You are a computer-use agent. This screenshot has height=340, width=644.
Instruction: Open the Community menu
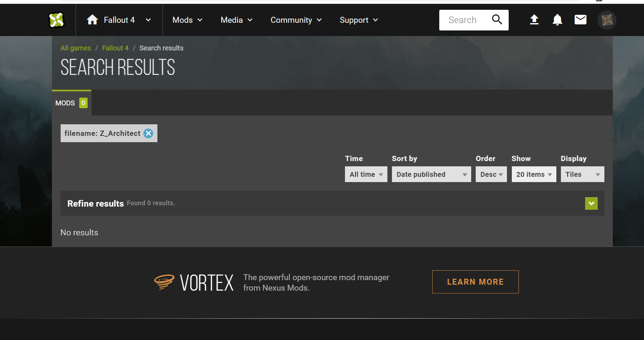click(296, 20)
